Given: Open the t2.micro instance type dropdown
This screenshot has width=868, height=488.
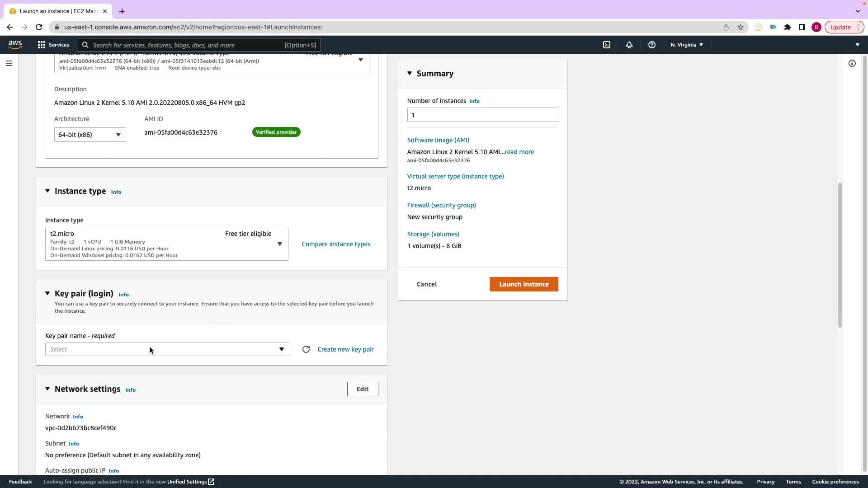Looking at the screenshot, I should pyautogui.click(x=166, y=244).
